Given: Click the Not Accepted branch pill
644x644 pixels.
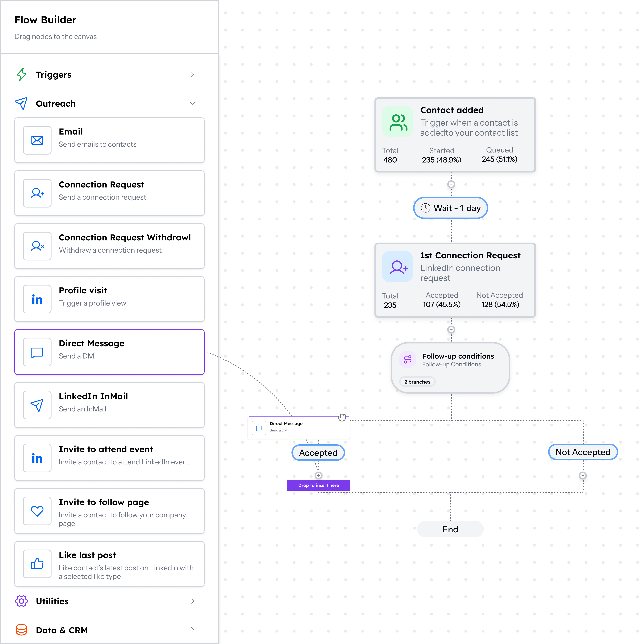Looking at the screenshot, I should pyautogui.click(x=583, y=452).
